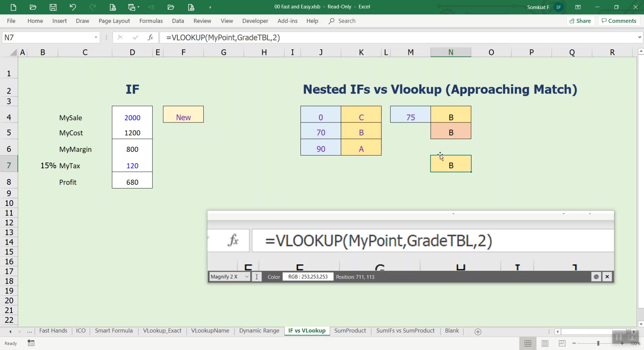Switch to SumIFs vs SumProduct sheet tab

(x=405, y=331)
